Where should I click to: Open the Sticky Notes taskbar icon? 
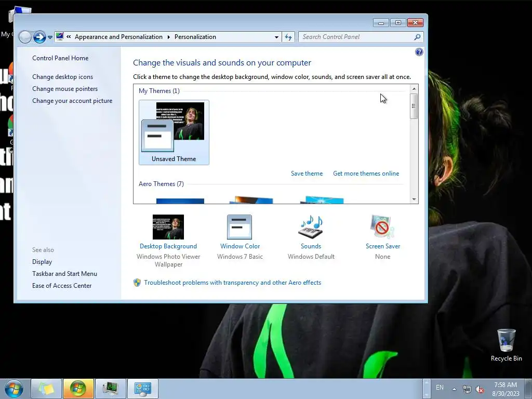46,389
